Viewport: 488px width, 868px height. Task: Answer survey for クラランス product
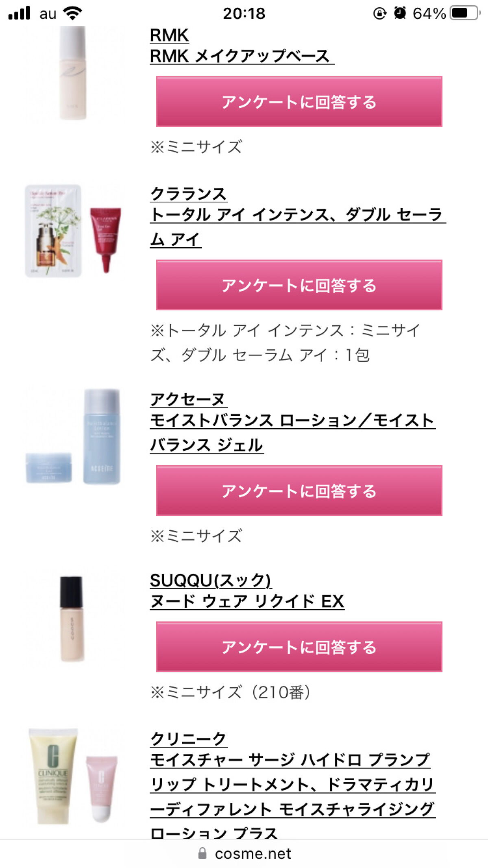(299, 285)
